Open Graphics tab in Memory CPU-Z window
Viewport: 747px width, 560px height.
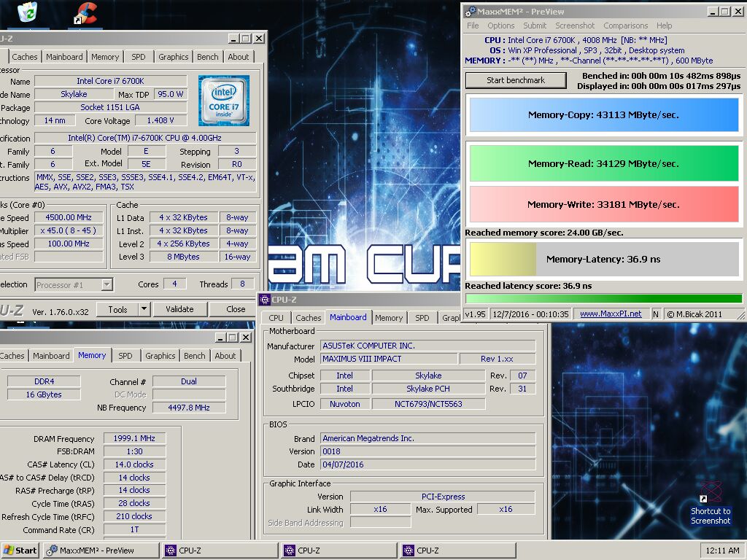click(160, 356)
